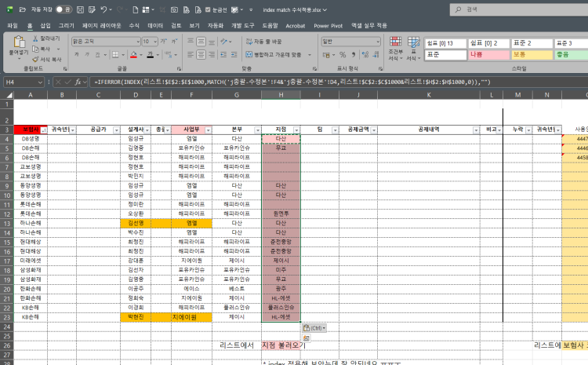Open the number format dropdown 일반
This screenshot has height=365, width=588.
(x=378, y=42)
